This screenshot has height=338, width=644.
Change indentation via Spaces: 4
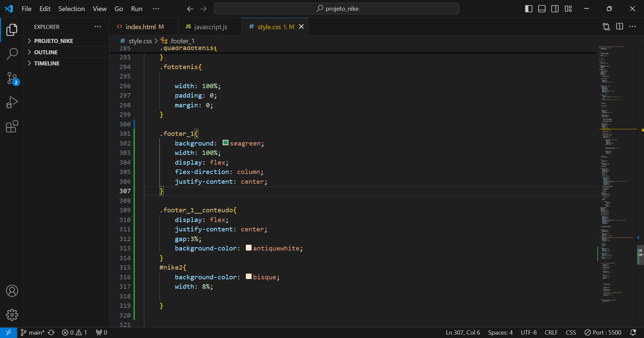click(500, 333)
